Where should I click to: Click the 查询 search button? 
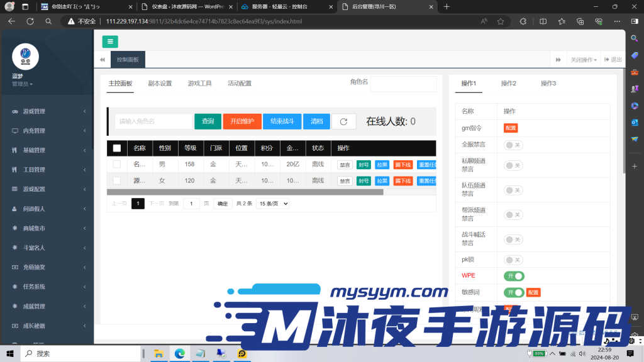[208, 121]
